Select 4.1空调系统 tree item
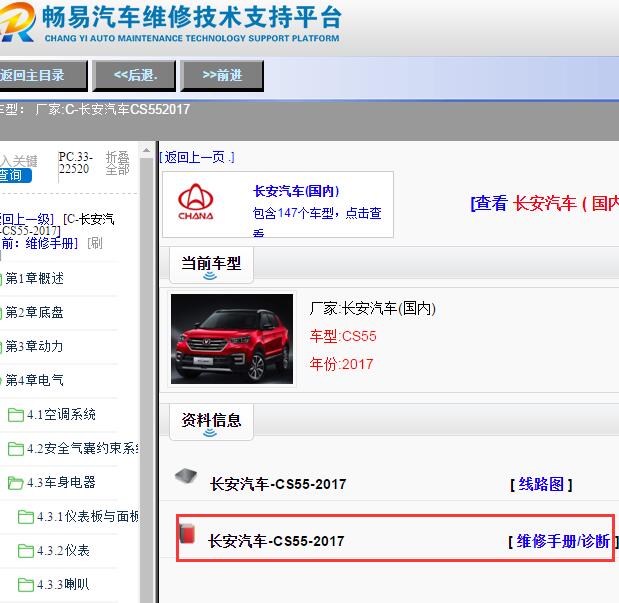619x603 pixels. 61,415
